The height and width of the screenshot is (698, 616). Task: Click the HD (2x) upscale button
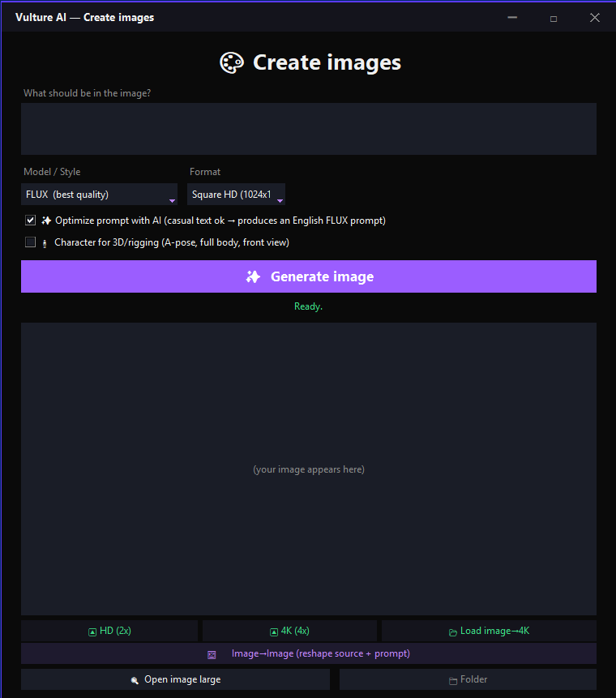(x=109, y=631)
